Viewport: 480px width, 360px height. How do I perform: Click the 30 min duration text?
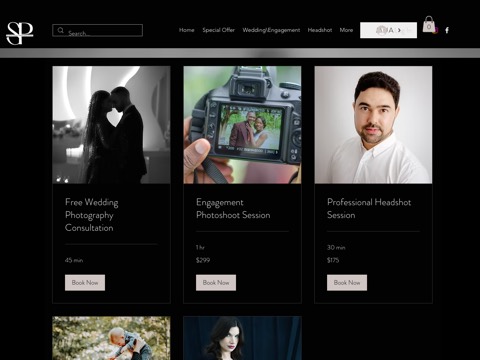[336, 247]
